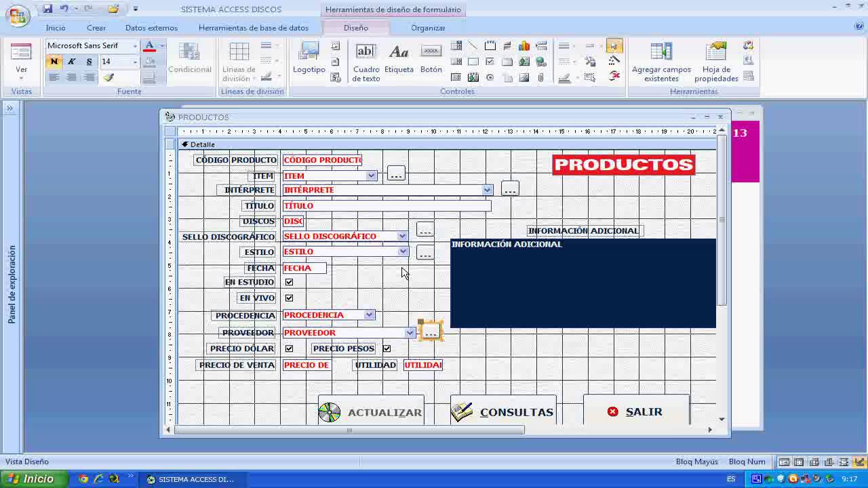Open the ESTILO combo box arrow

403,251
